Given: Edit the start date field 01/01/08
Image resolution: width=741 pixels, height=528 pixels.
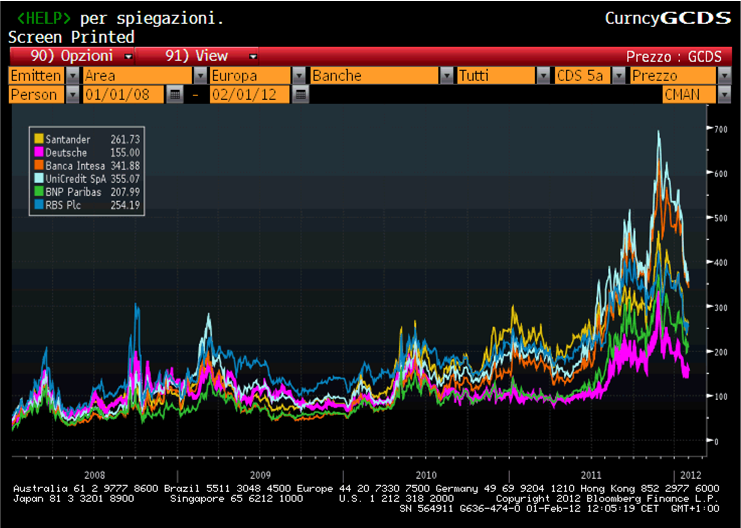Looking at the screenshot, I should [124, 95].
